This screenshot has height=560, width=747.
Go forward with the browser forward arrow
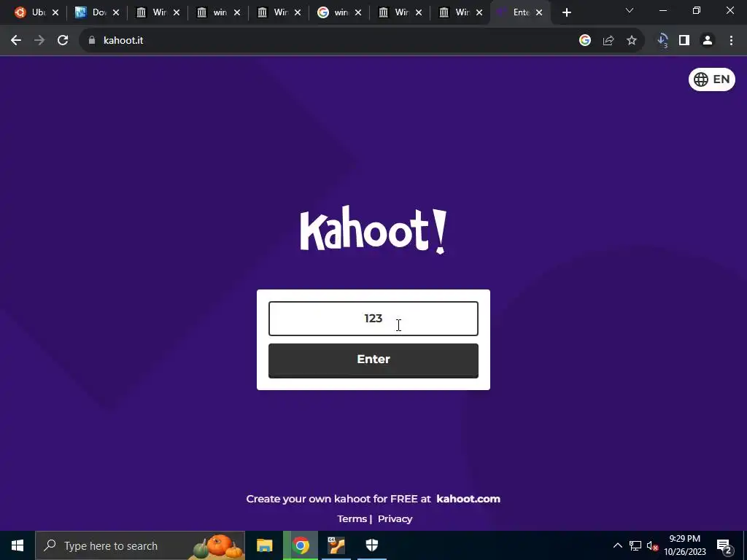(39, 41)
